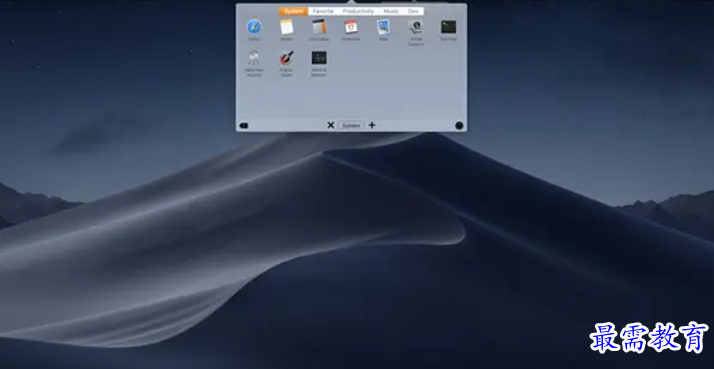Edit the System group name field
Viewport: 714px width, 369px height.
coord(351,125)
